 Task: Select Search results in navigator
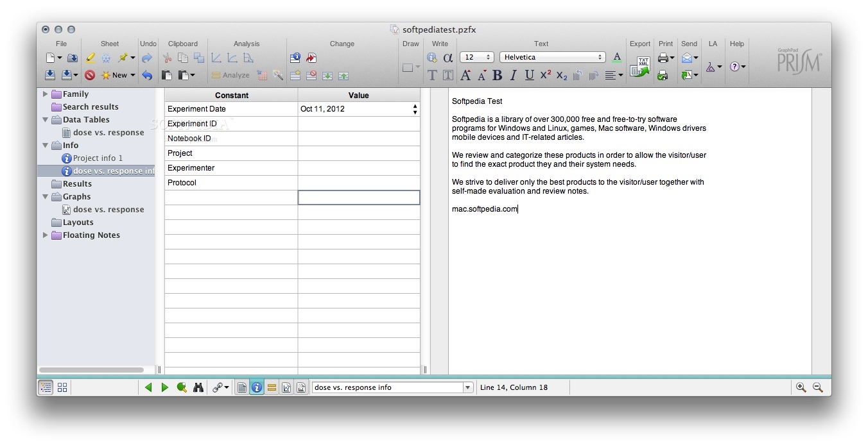pyautogui.click(x=91, y=106)
